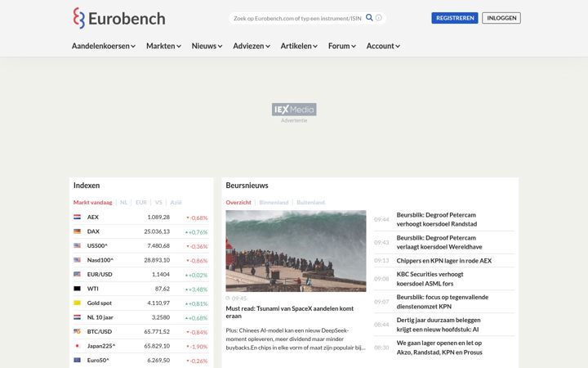Click the WTI change +3,48%
This screenshot has width=588, height=368.
click(x=197, y=289)
